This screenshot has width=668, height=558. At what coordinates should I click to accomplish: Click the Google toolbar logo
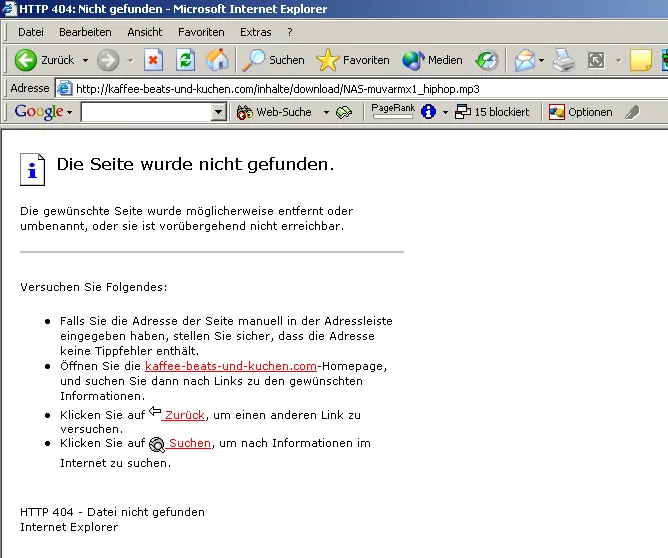point(39,112)
